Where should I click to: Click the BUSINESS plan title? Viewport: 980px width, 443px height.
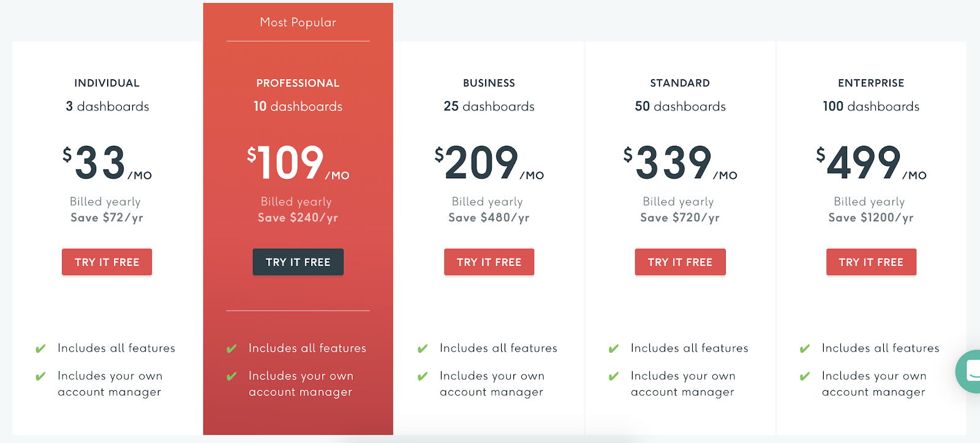tap(489, 83)
